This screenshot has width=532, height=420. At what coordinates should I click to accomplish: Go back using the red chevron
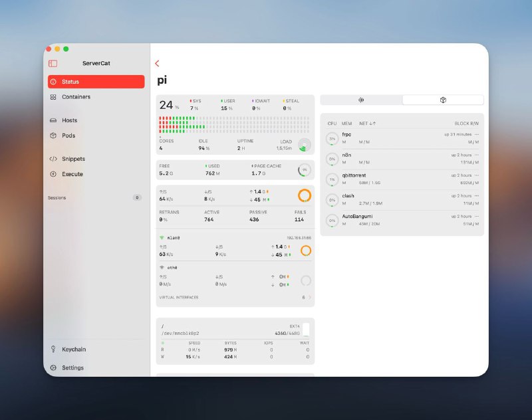tap(157, 64)
